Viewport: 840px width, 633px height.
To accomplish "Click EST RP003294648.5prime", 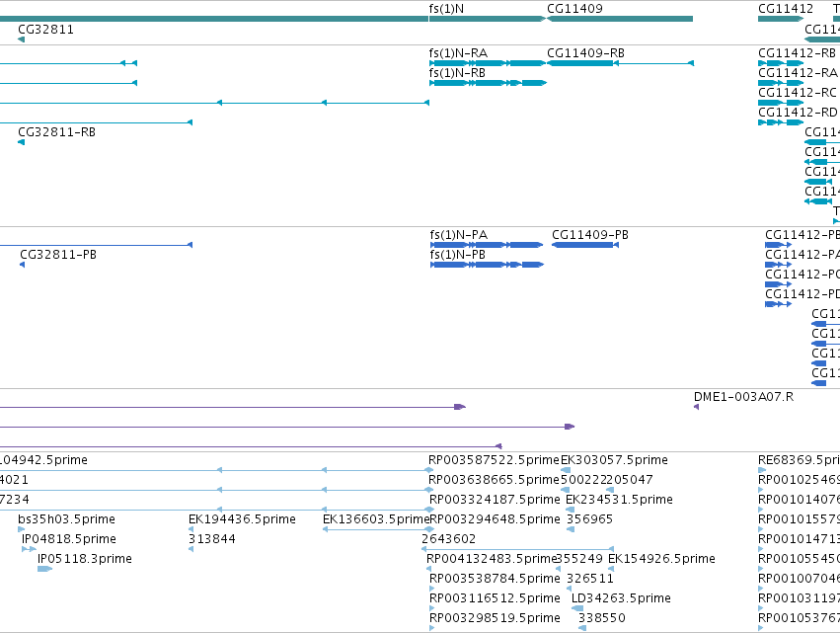I will (495, 519).
